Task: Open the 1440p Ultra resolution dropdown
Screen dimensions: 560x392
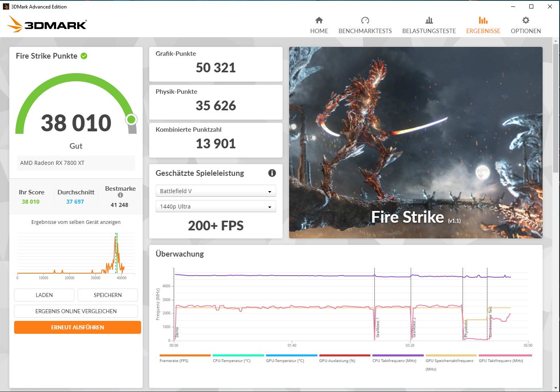Action: tap(216, 207)
